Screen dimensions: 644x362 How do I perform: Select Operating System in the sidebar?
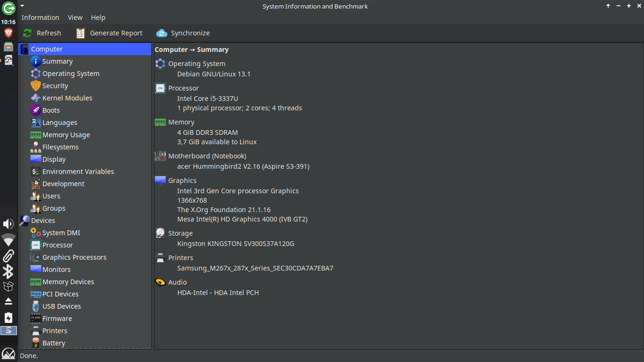point(70,73)
